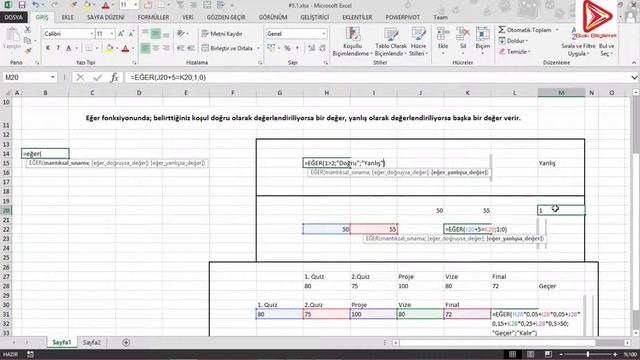Open the borders dropdown arrow
This screenshot has height=360, width=640.
[x=97, y=48]
